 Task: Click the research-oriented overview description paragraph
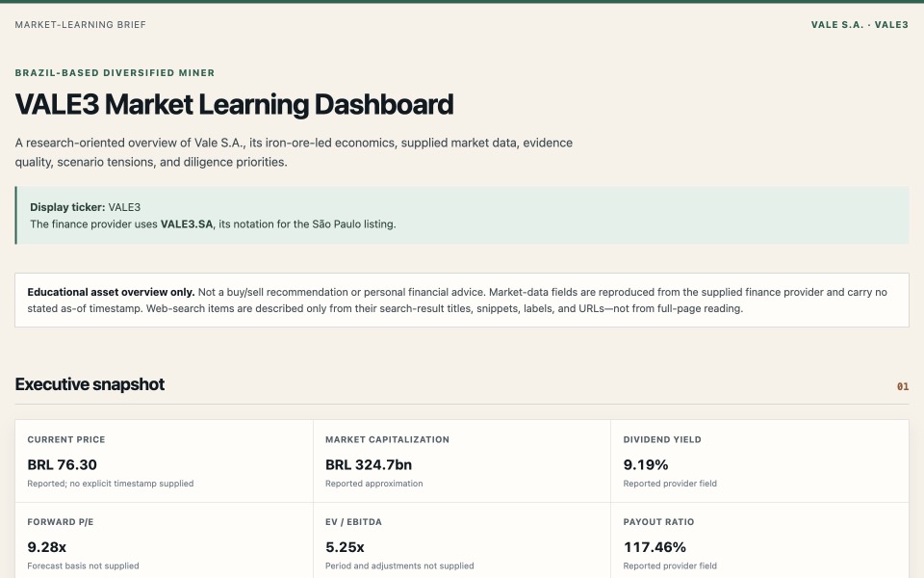(x=294, y=152)
